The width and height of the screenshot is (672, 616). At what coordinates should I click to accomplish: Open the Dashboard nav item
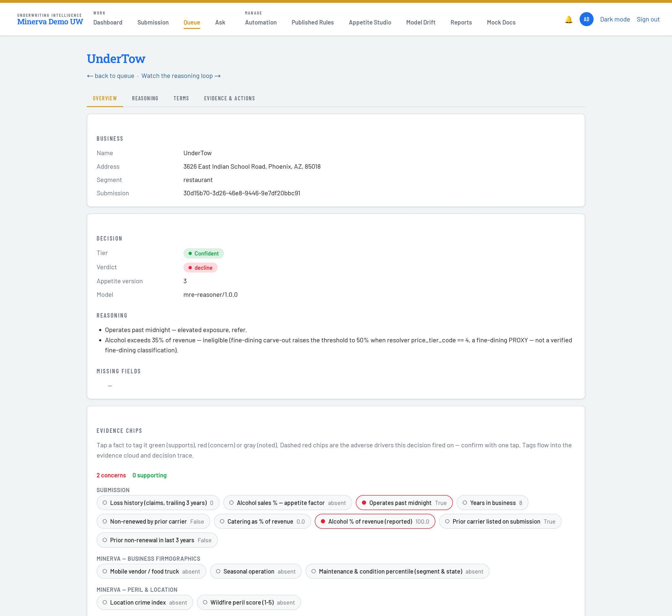[x=108, y=22]
